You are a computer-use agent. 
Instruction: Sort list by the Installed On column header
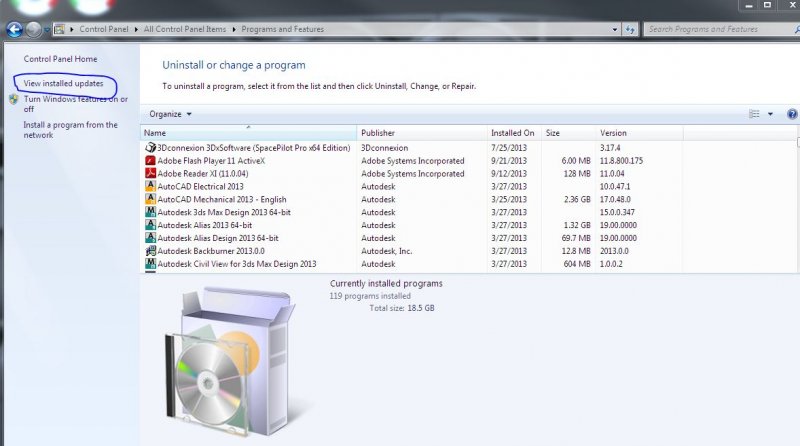tap(514, 133)
